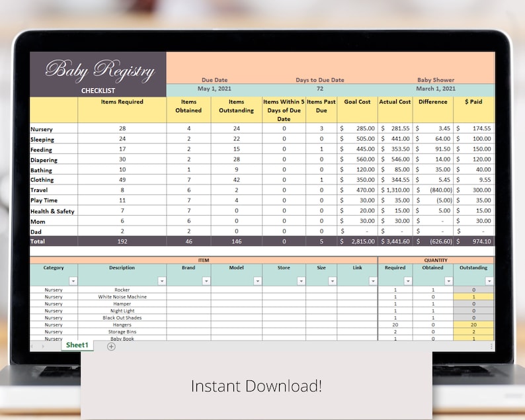Open the Required column filter dropdown
Viewport: 525px width, 420px height.
click(408, 281)
